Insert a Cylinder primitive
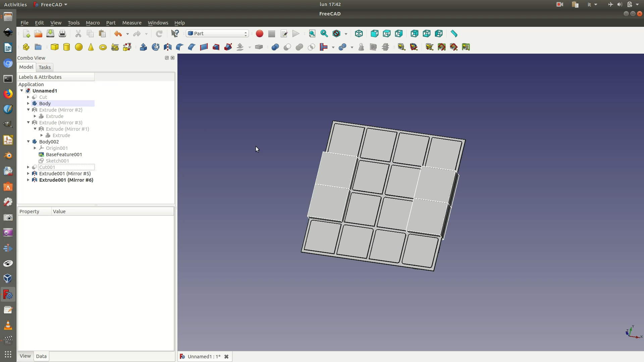 point(66,47)
